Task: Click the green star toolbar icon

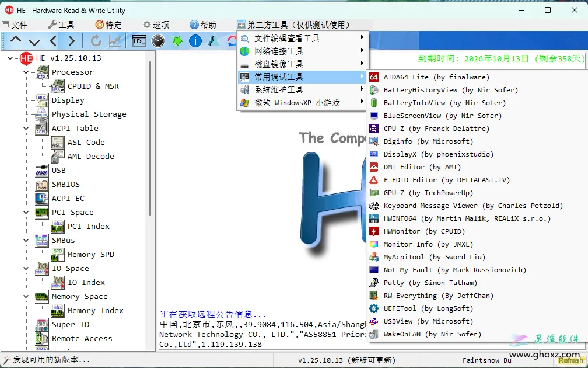Action: point(176,41)
